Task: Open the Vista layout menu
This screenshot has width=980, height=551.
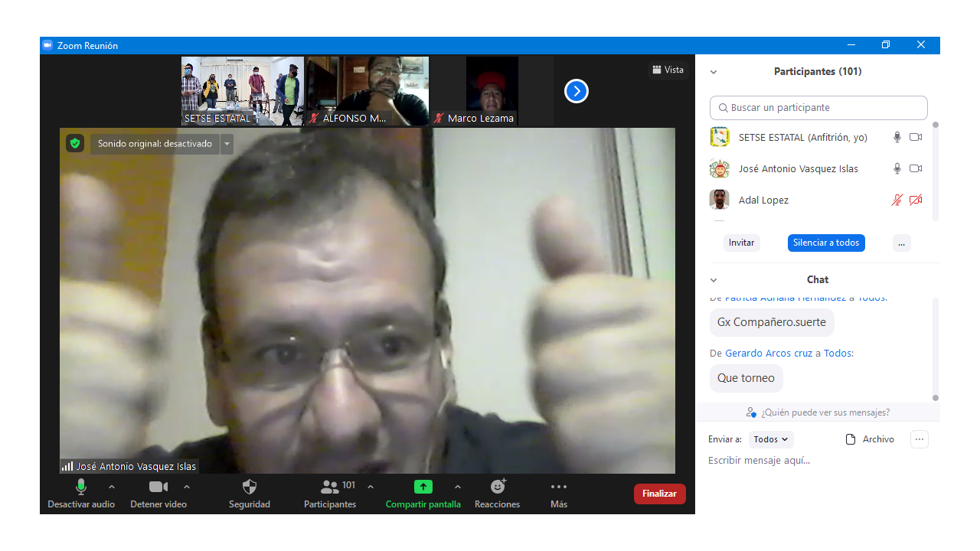Action: click(x=668, y=70)
